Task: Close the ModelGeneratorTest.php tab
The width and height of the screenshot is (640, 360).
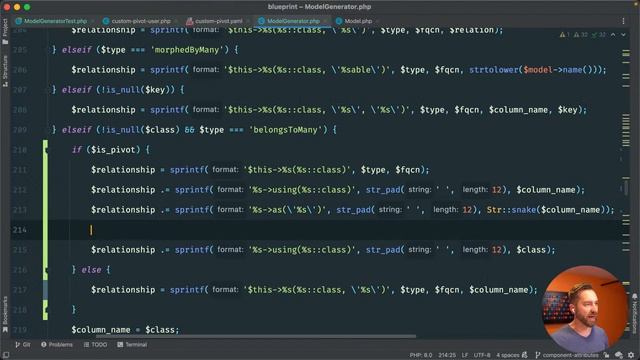Action: 92,21
